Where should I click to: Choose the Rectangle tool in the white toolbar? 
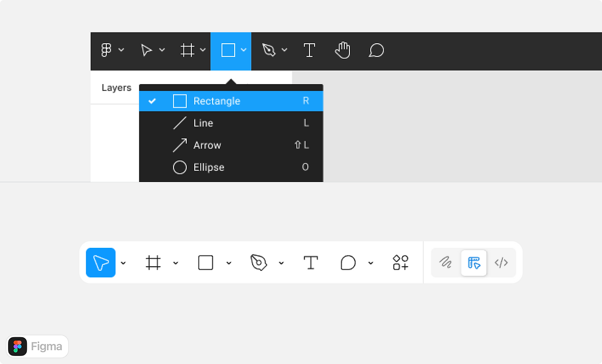click(206, 262)
